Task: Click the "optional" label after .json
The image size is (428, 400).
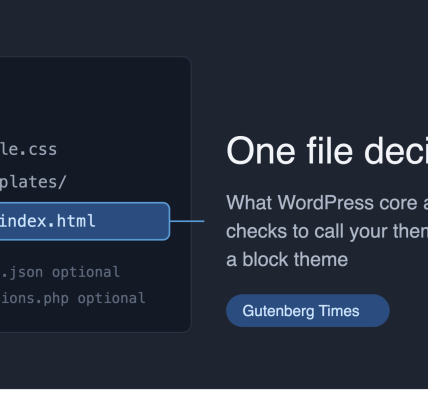Action: click(x=86, y=272)
